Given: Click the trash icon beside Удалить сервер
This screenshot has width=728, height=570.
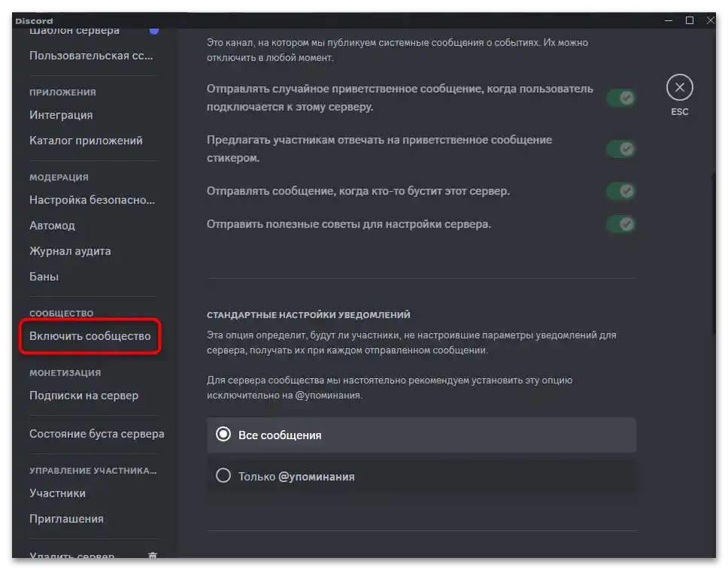Looking at the screenshot, I should pos(153,556).
